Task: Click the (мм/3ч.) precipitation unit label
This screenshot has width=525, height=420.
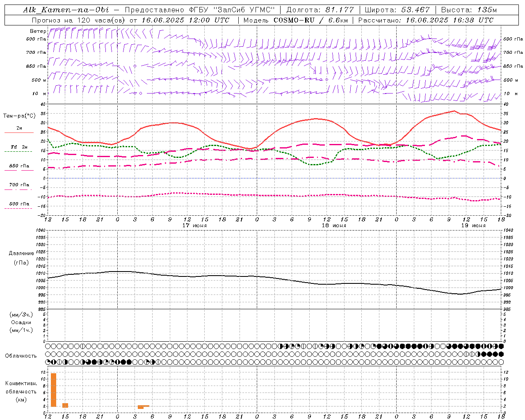Action: point(21,315)
